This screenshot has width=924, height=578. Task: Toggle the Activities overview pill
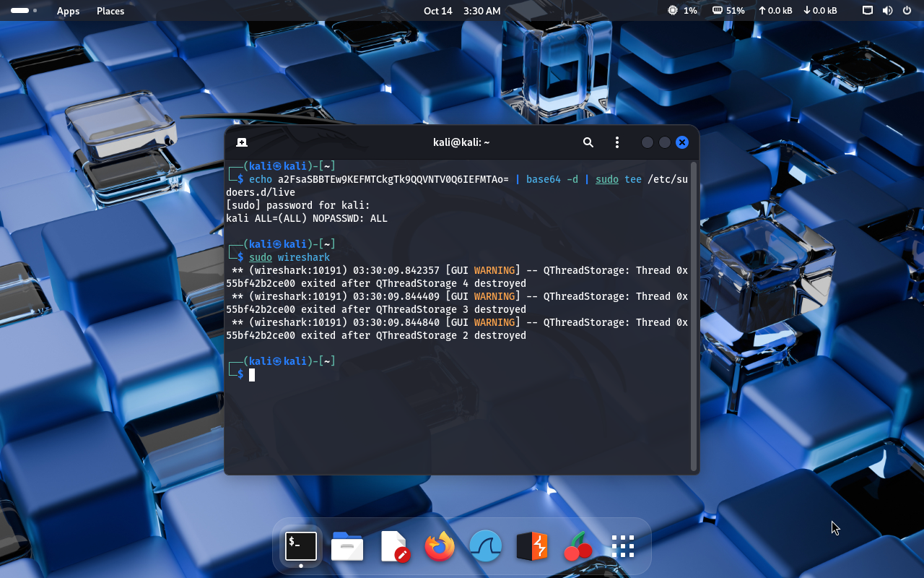click(x=20, y=11)
